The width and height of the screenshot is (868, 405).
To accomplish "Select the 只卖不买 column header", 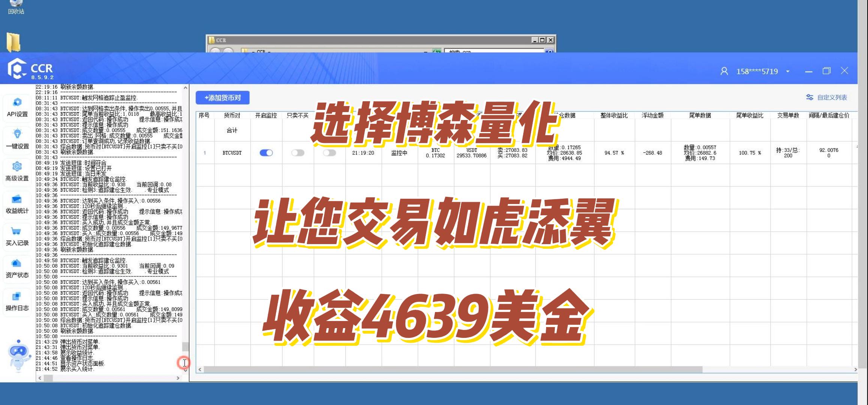I will (x=297, y=115).
